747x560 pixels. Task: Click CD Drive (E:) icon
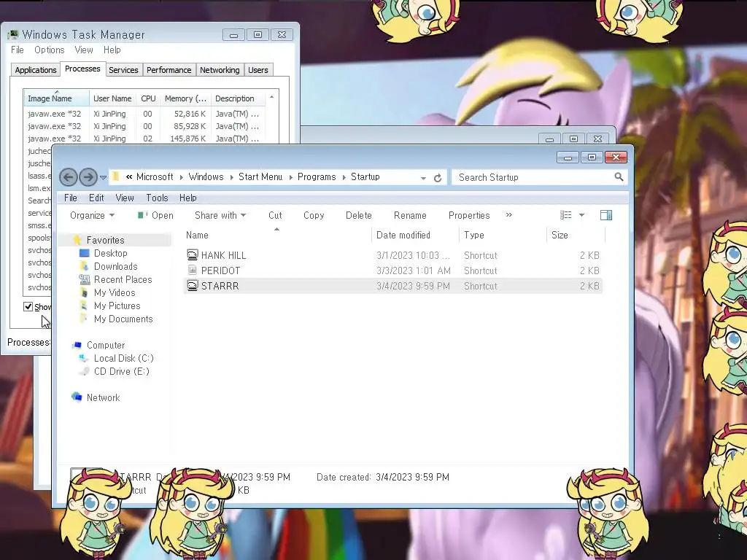pos(84,371)
